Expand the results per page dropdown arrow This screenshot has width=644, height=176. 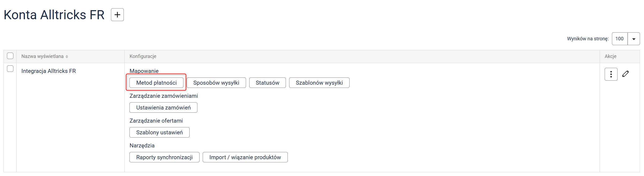pyautogui.click(x=634, y=39)
